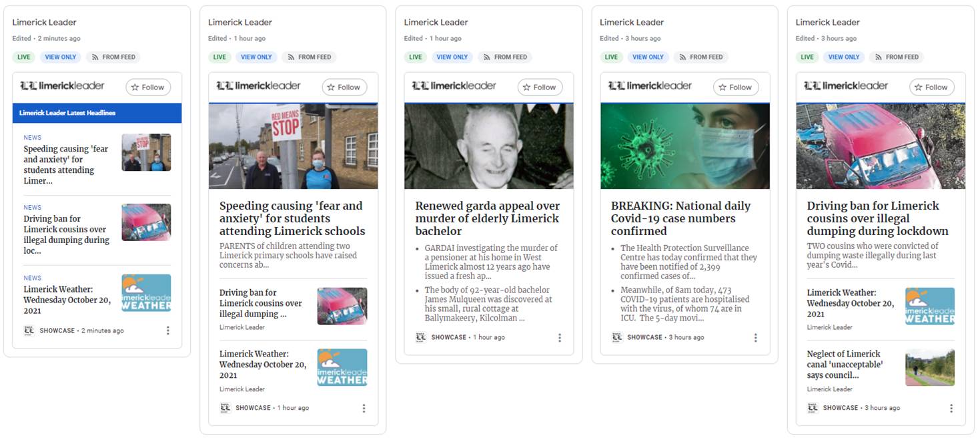Viewport: 980px width, 440px height.
Task: Click feed icon in From Feed badge, Latest Headlines card
Action: pyautogui.click(x=95, y=57)
